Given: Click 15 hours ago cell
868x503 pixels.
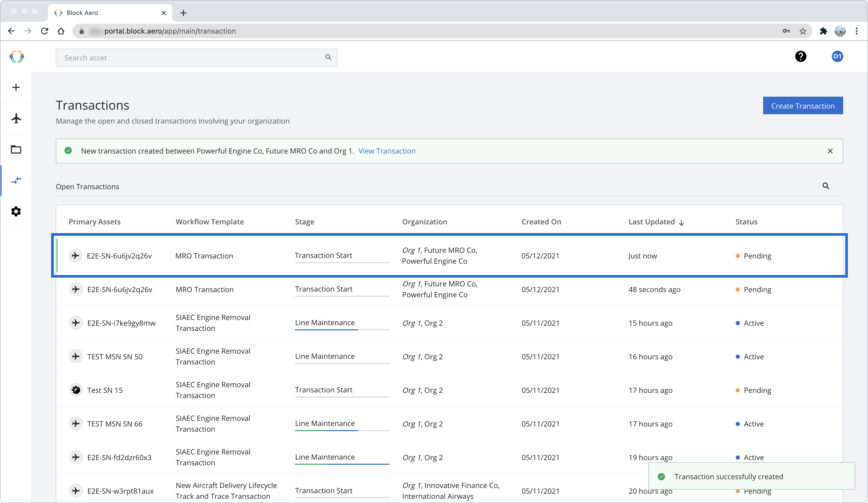Looking at the screenshot, I should (650, 323).
